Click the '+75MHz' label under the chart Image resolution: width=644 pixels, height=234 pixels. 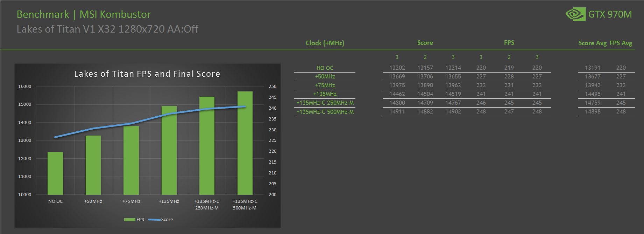[131, 201]
